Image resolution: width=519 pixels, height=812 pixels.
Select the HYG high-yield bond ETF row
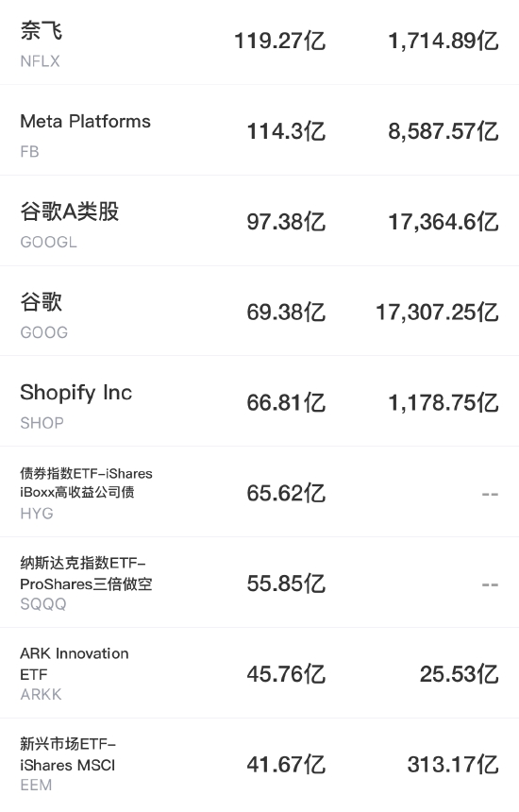[259, 492]
